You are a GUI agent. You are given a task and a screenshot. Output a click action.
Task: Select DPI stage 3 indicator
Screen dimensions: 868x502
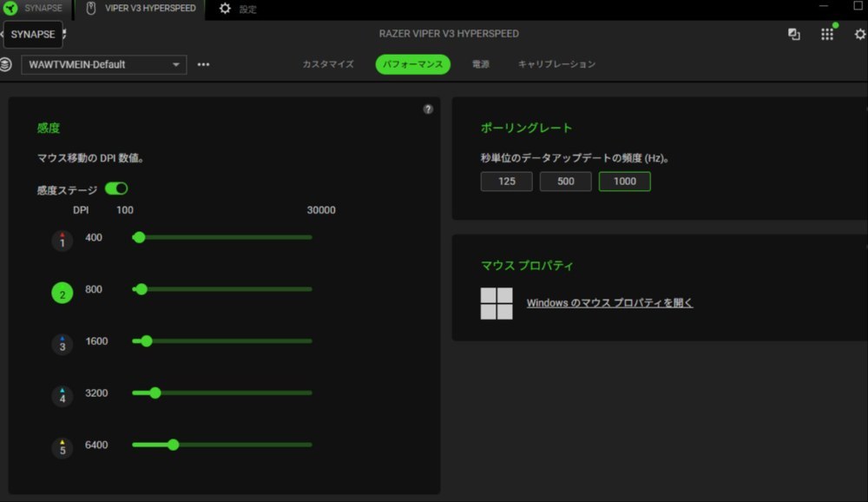pos(62,344)
